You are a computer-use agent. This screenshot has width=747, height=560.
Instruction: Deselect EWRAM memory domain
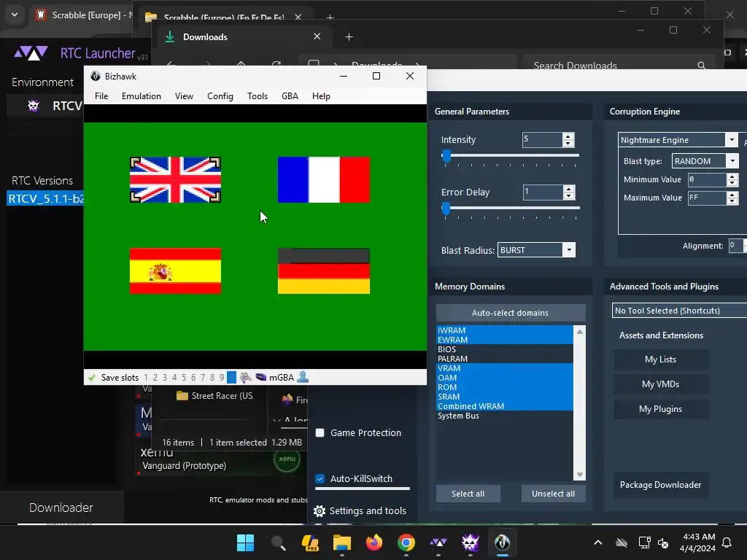pyautogui.click(x=505, y=340)
